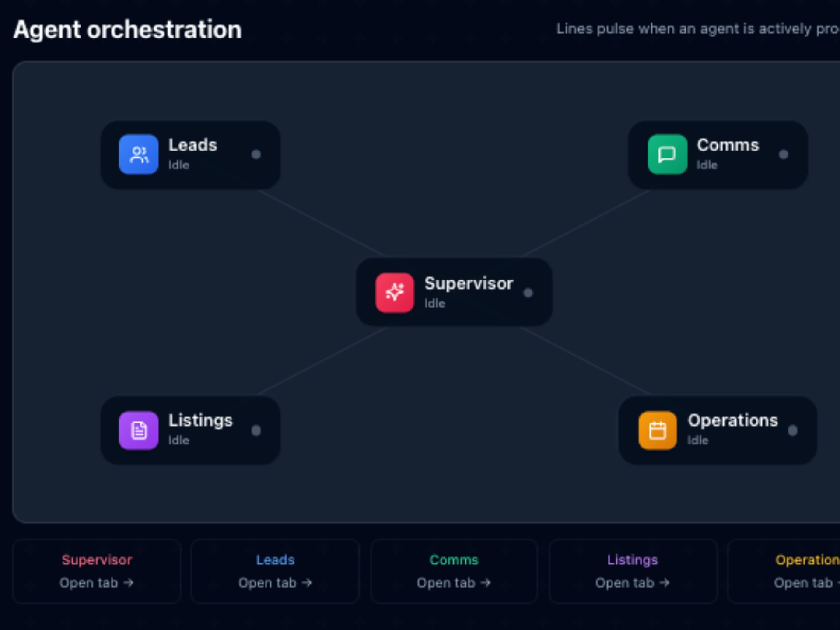This screenshot has height=630, width=840.
Task: Select the Leads people icon
Action: click(138, 154)
